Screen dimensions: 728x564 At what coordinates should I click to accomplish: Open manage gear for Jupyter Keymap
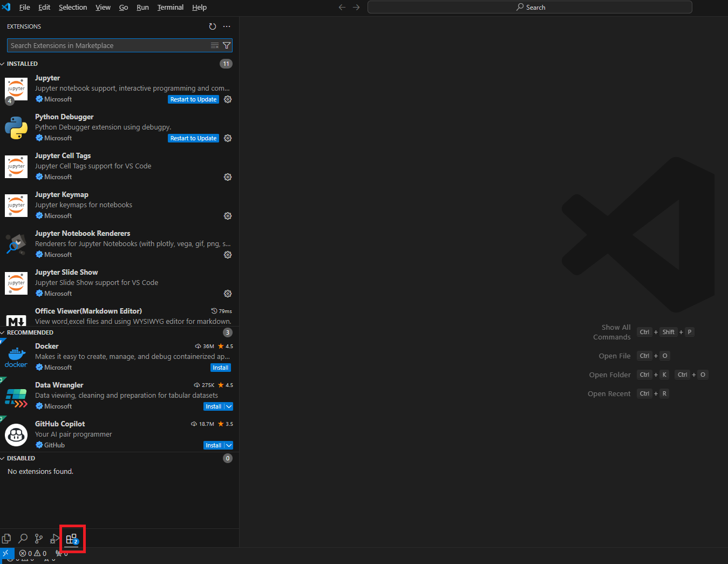[x=228, y=216]
